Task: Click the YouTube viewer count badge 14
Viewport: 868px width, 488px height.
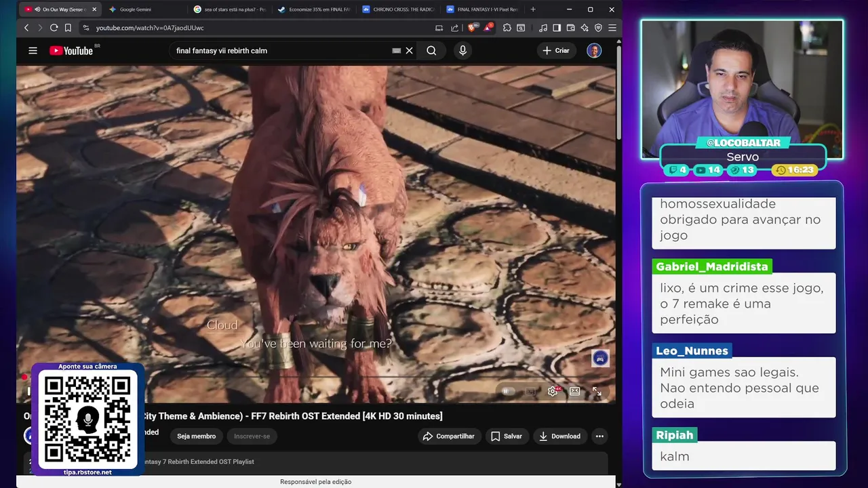Action: pos(708,170)
